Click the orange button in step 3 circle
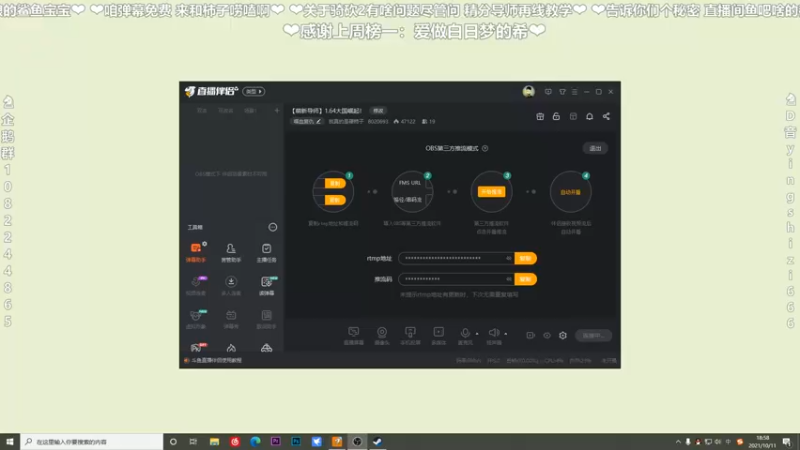800x450 pixels. coord(491,192)
